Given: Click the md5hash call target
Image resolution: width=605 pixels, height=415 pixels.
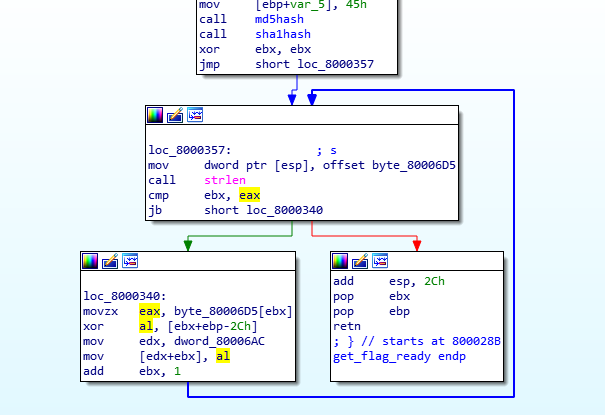Looking at the screenshot, I should [279, 19].
